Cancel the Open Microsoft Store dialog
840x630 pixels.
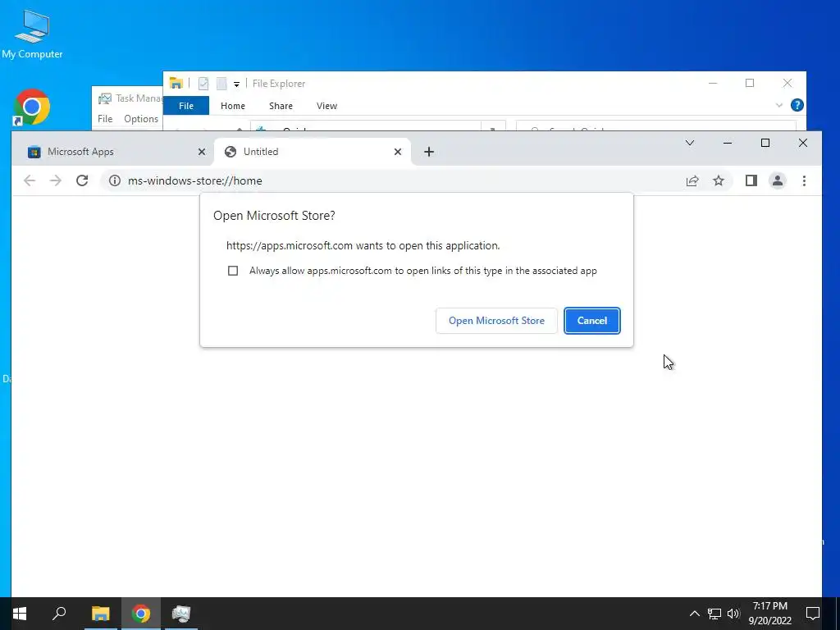tap(592, 321)
